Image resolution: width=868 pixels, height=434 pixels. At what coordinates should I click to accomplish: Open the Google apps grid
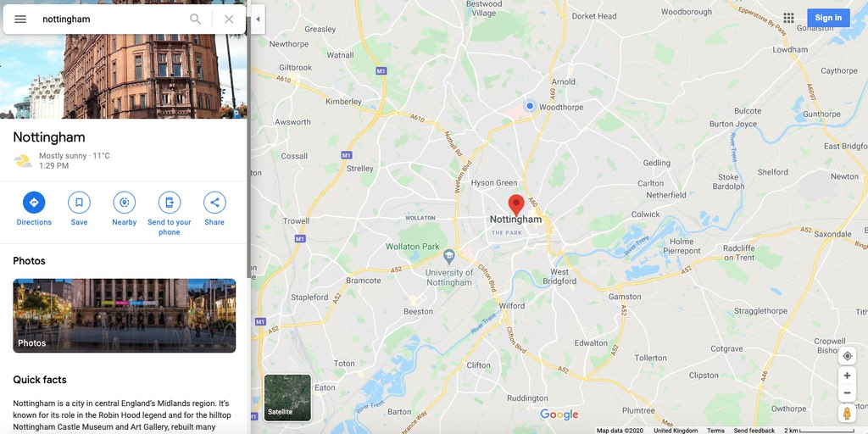(789, 18)
